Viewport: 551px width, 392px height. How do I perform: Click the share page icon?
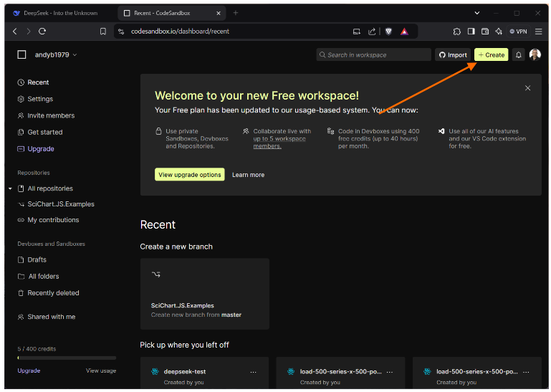(371, 32)
